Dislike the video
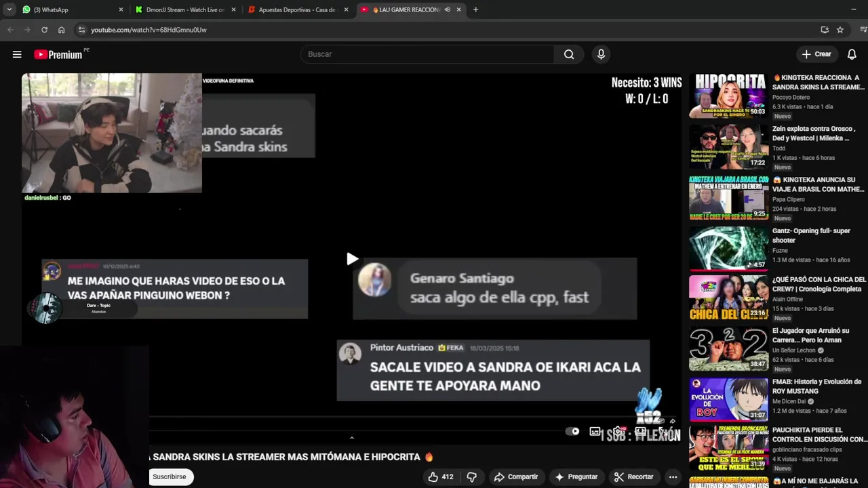 [x=471, y=476]
